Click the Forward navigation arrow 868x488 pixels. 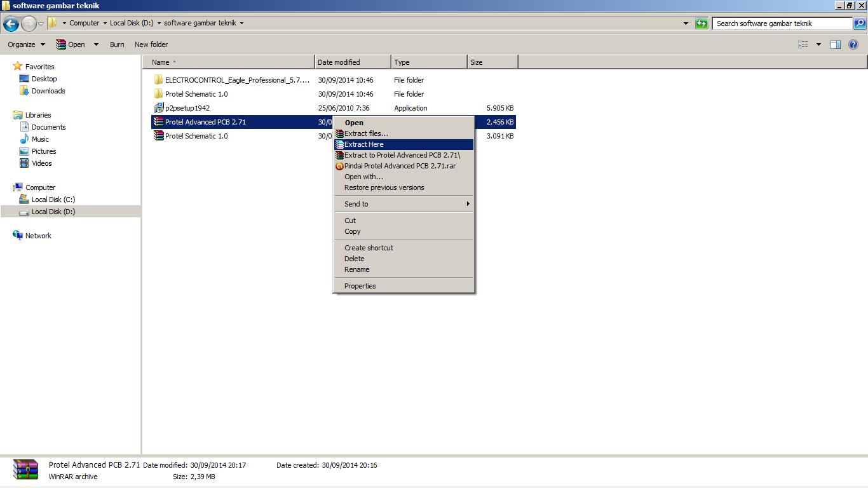tap(29, 24)
